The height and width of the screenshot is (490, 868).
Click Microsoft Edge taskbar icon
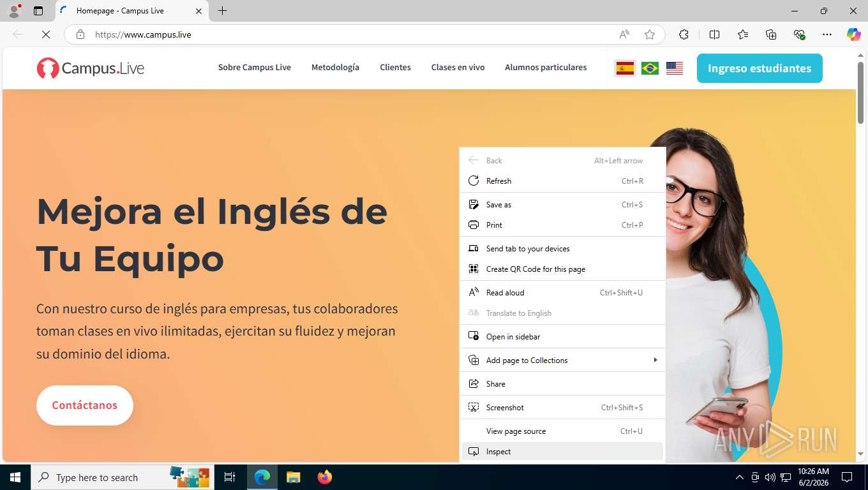pyautogui.click(x=262, y=477)
